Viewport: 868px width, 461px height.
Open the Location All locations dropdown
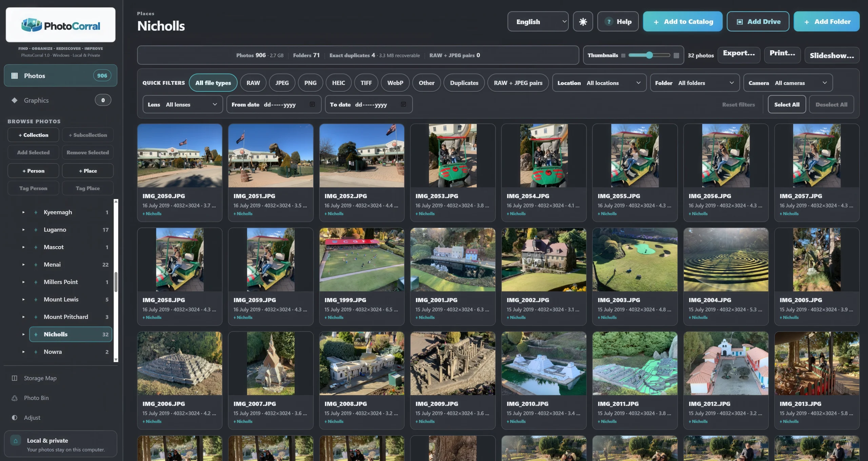(599, 83)
